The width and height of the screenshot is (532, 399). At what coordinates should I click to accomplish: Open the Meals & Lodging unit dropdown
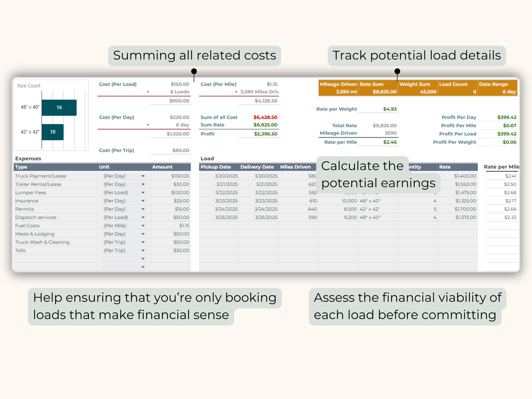(x=143, y=233)
